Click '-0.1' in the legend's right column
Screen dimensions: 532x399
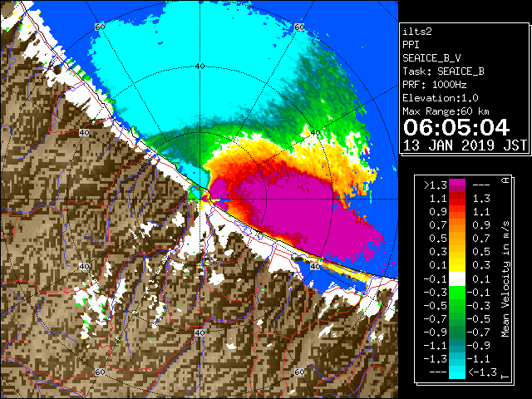[479, 292]
